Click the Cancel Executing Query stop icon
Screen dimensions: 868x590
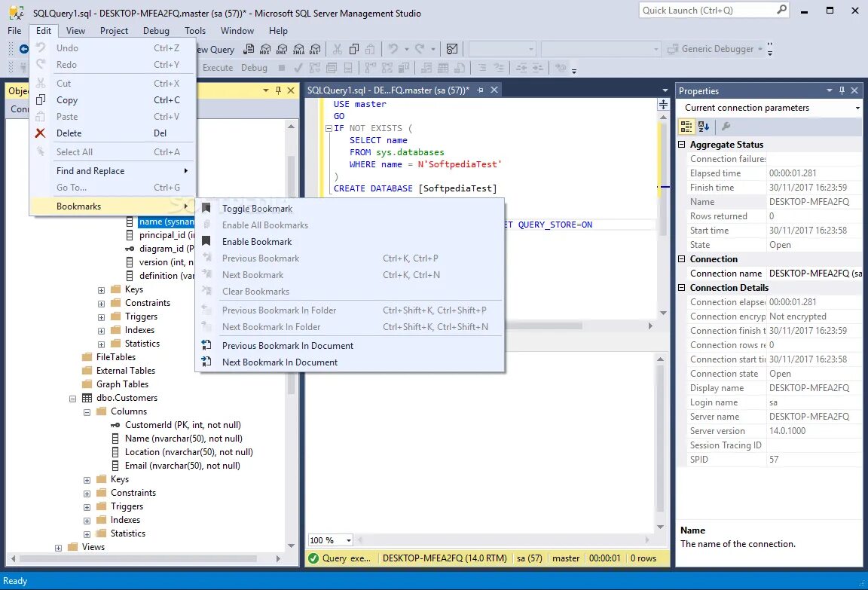(x=282, y=68)
